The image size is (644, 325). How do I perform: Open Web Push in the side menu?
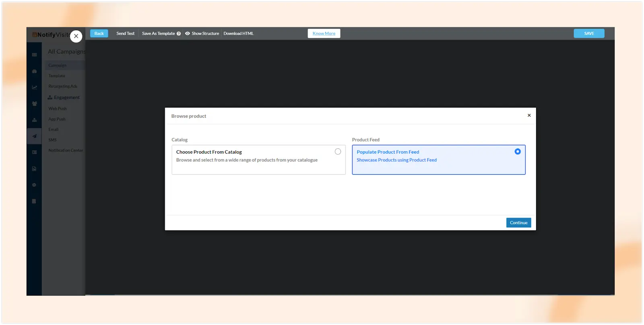pos(58,109)
